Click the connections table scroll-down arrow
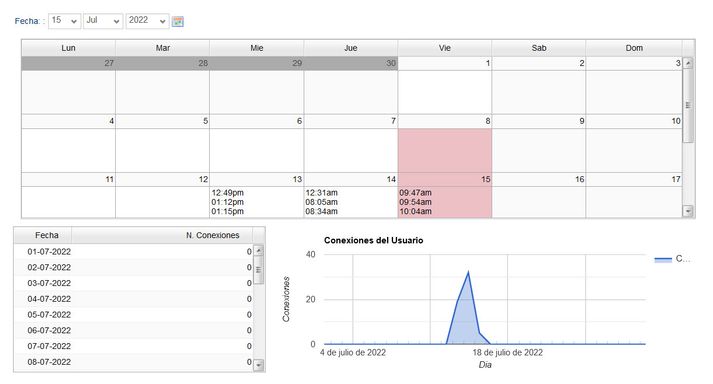Image resolution: width=713 pixels, height=384 pixels. [258, 365]
